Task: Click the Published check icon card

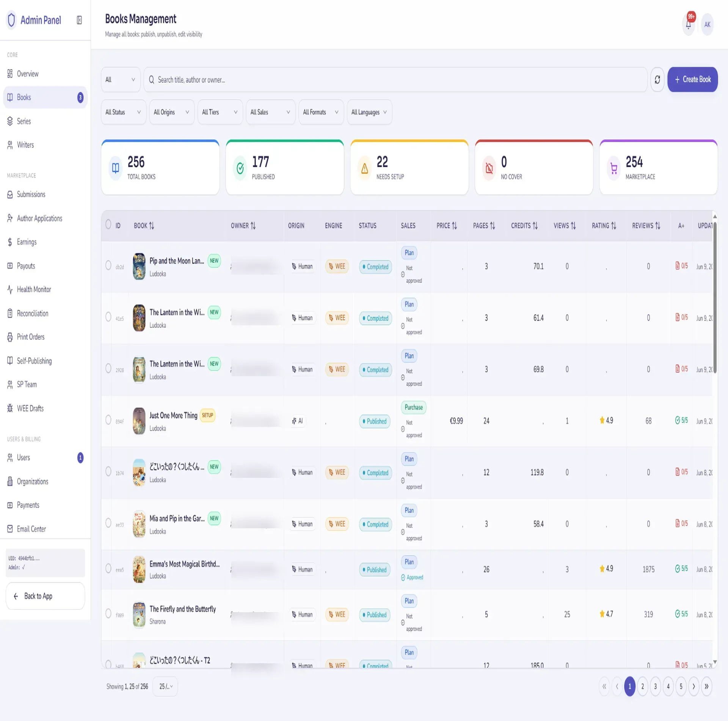Action: point(240,168)
